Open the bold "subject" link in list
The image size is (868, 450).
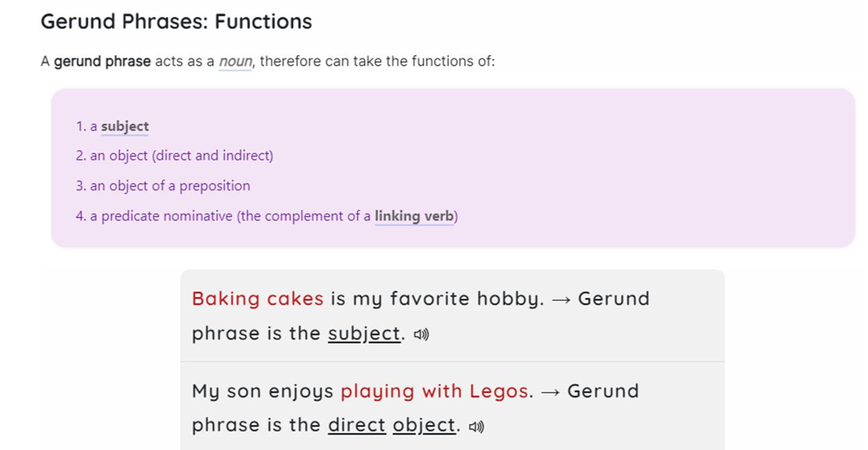click(124, 126)
